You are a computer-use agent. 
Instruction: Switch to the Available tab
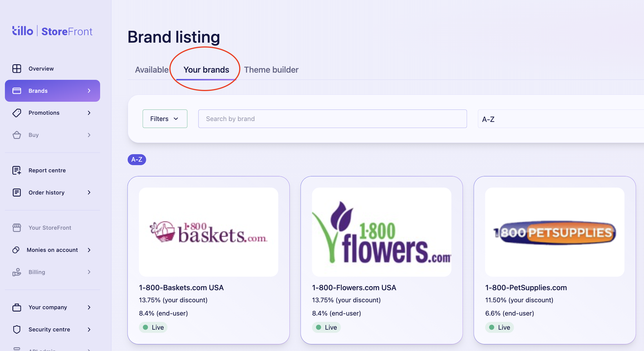152,70
